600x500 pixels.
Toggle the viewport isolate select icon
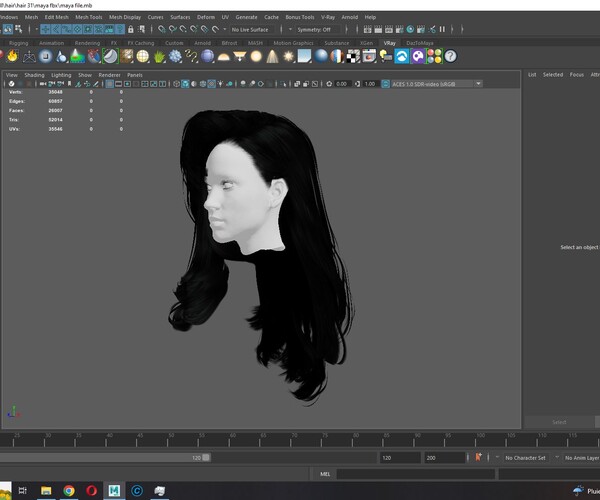click(284, 84)
